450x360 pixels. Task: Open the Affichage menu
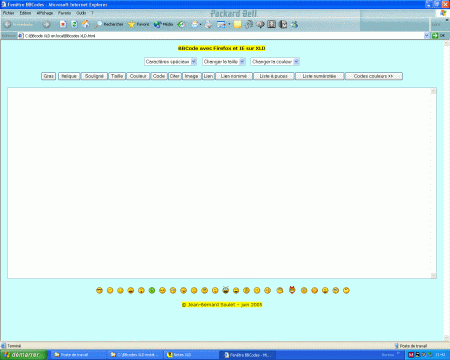tap(45, 13)
